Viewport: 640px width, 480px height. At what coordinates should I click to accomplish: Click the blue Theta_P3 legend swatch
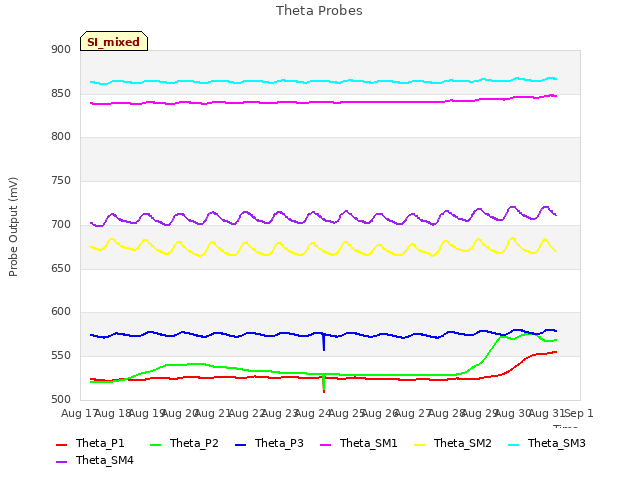tap(241, 444)
